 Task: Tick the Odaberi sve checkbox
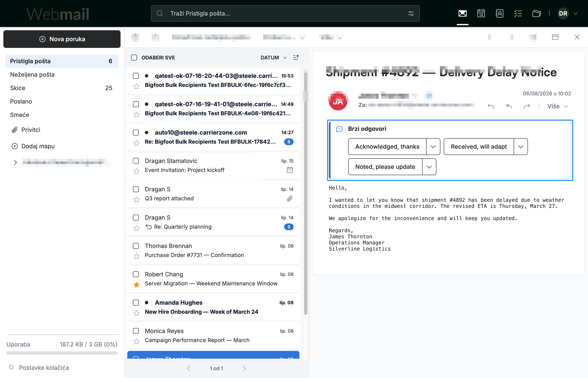134,58
